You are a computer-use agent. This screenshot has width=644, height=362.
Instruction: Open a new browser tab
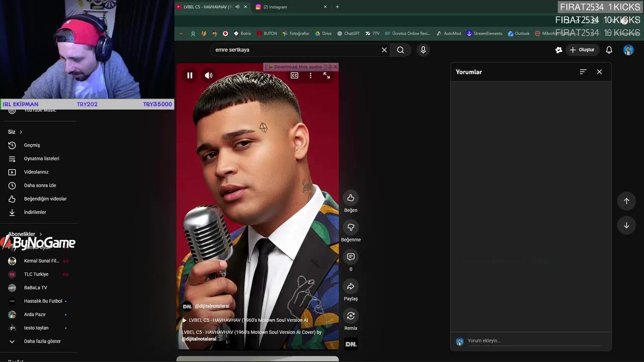pyautogui.click(x=337, y=7)
